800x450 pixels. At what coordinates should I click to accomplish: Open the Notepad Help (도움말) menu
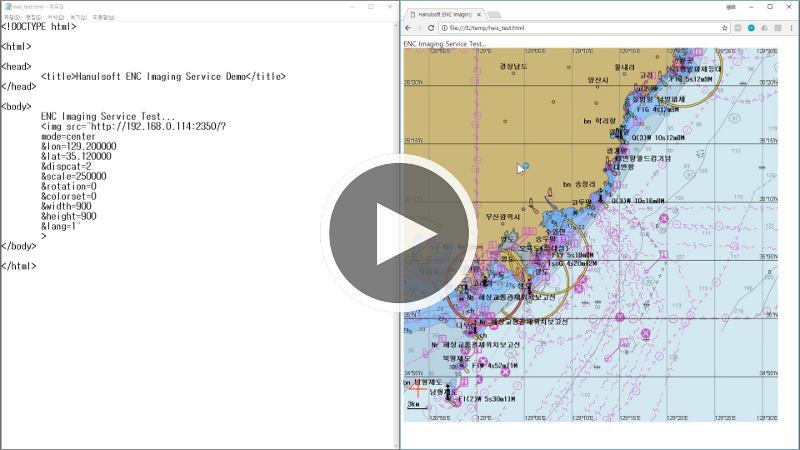click(x=103, y=17)
